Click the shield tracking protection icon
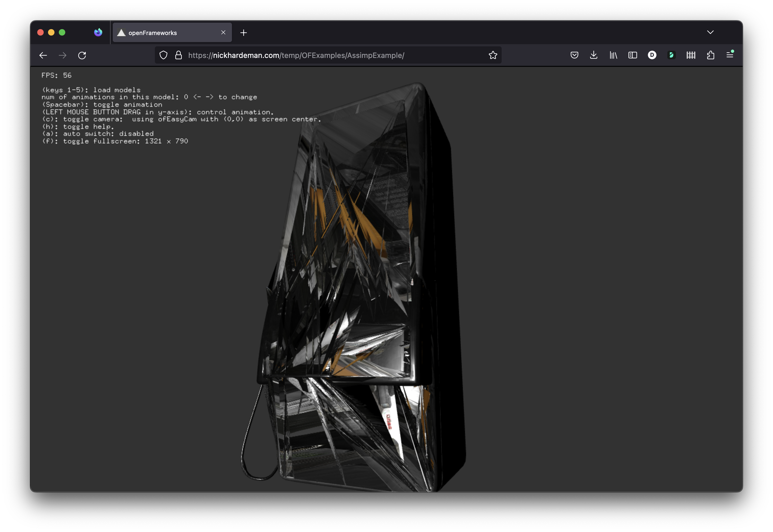This screenshot has width=773, height=532. click(163, 55)
